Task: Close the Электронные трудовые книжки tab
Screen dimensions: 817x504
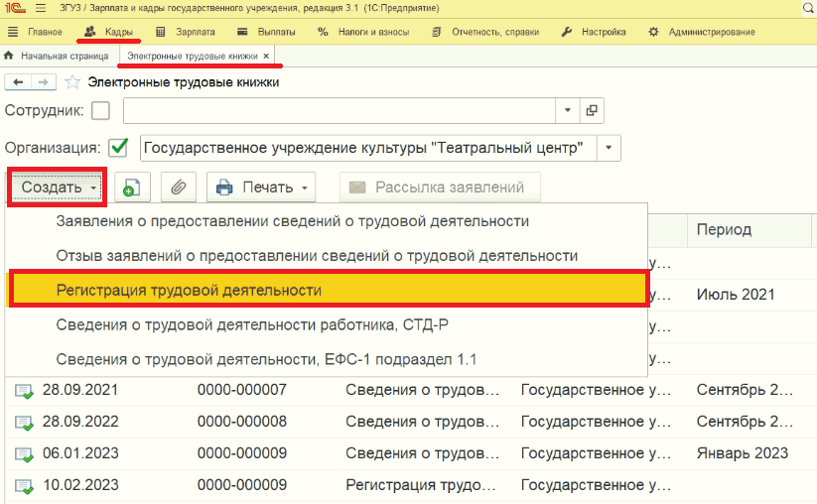Action: pos(266,56)
